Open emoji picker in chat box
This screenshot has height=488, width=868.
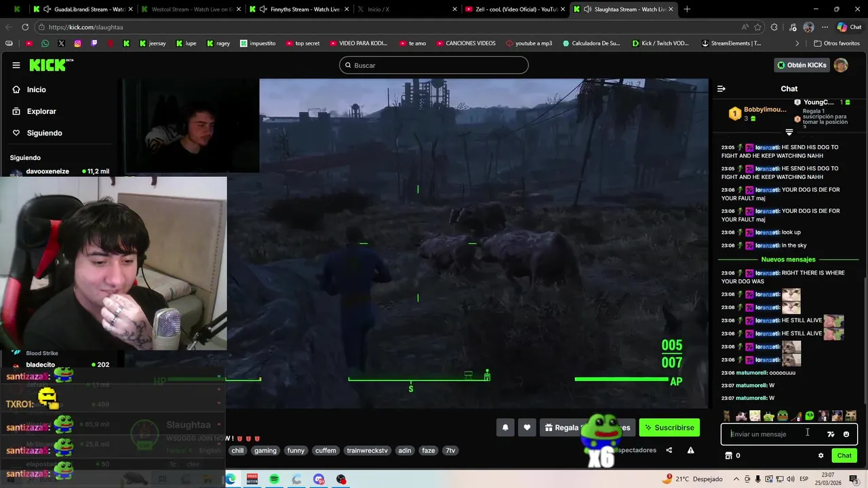pos(846,434)
